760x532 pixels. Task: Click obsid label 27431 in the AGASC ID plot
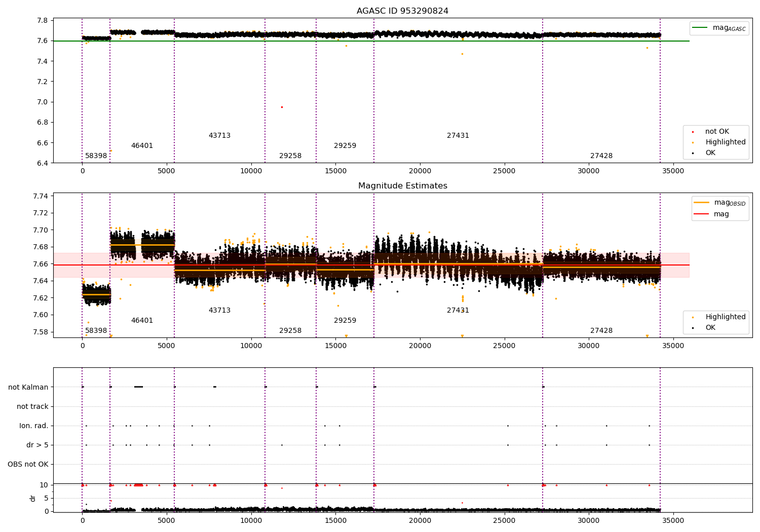(x=458, y=136)
